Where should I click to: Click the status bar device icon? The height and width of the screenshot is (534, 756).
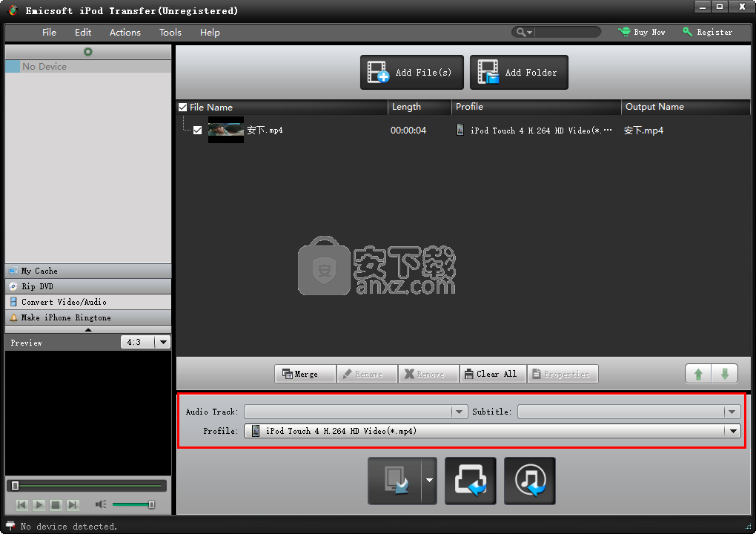10,527
